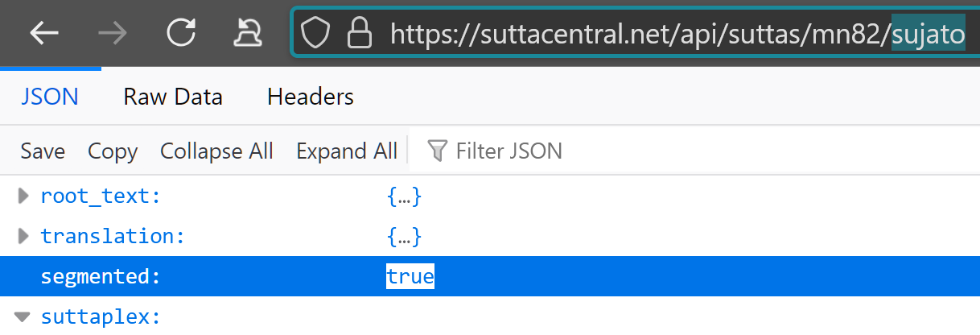Open the shield tracking protection icon
980x335 pixels.
click(316, 33)
